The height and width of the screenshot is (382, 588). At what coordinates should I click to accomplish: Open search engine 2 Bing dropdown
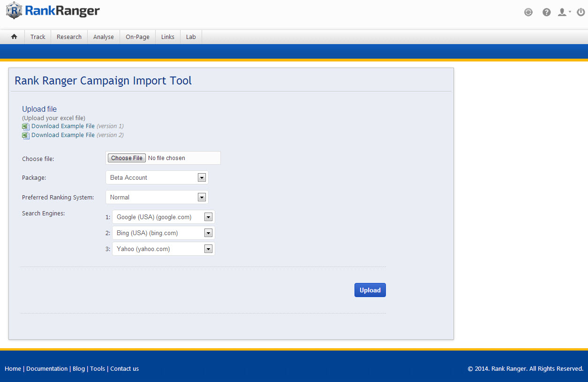point(163,233)
